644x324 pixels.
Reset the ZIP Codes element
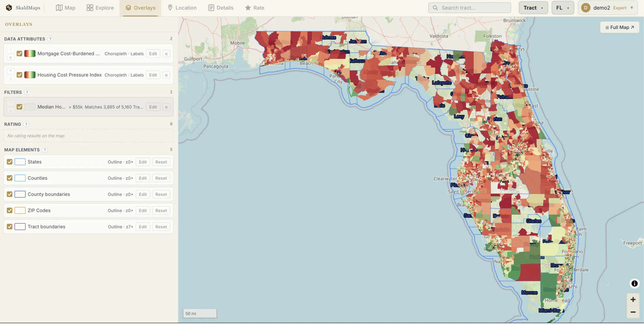(x=161, y=210)
